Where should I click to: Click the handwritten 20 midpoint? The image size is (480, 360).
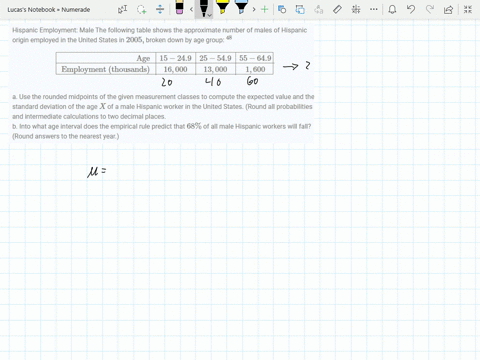pos(167,82)
